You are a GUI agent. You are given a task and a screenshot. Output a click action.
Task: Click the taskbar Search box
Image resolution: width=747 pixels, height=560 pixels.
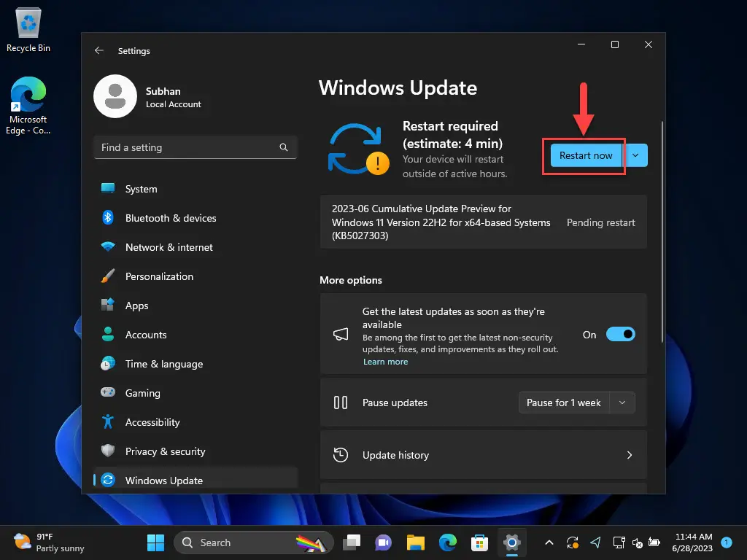253,542
